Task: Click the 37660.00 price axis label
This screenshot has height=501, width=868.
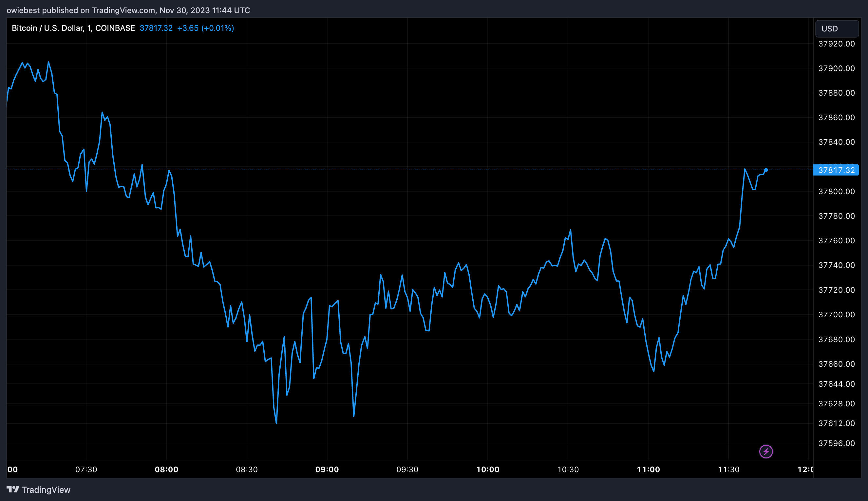Action: point(836,364)
